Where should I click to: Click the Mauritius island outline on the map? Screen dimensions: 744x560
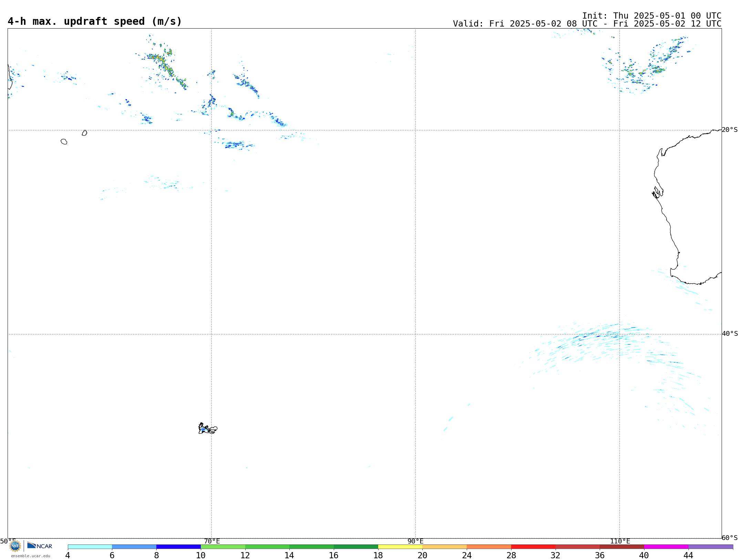tap(84, 133)
